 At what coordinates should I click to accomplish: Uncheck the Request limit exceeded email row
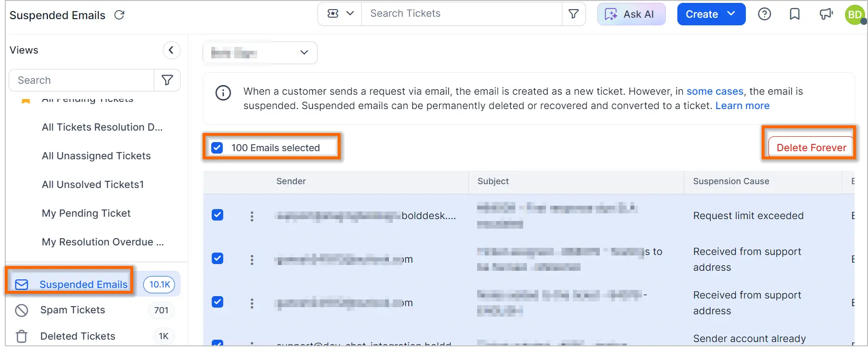(217, 215)
